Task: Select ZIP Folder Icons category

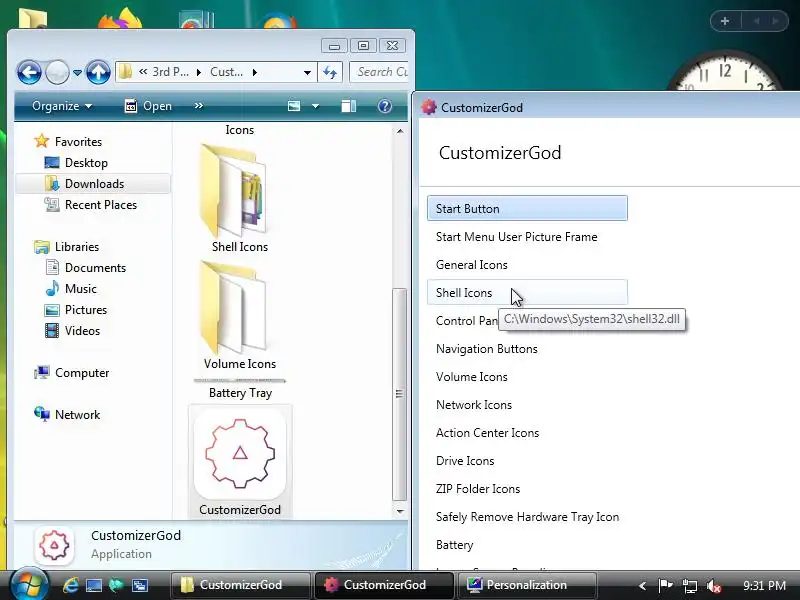Action: 527,489
